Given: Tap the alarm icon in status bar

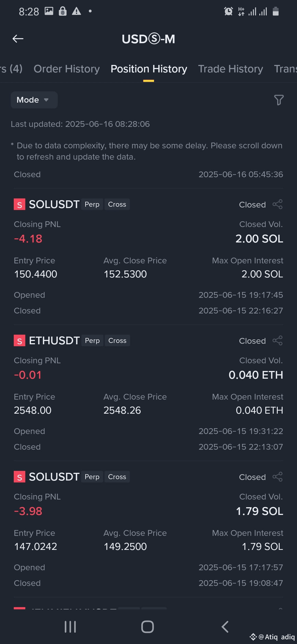Looking at the screenshot, I should point(228,12).
